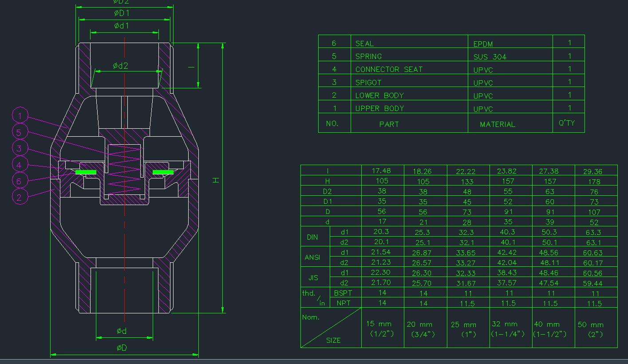628x364 pixels.
Task: Click the Q'TY column header
Action: tap(567, 123)
